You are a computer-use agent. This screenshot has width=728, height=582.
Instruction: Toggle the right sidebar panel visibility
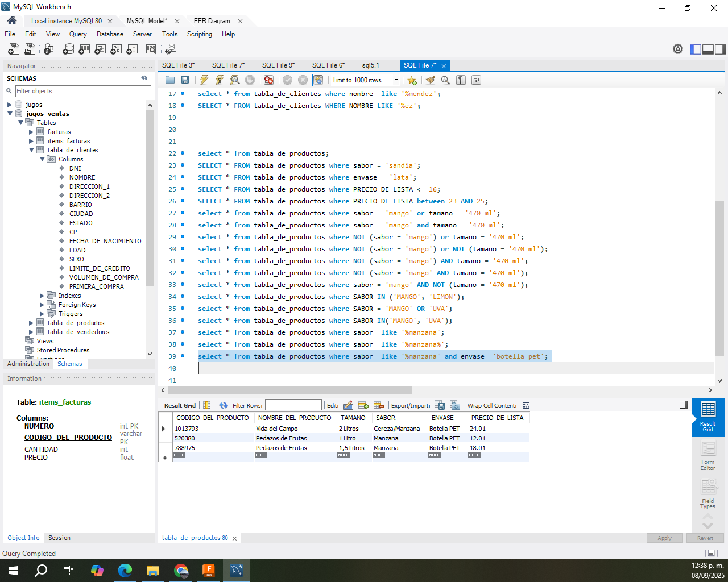[721, 49]
